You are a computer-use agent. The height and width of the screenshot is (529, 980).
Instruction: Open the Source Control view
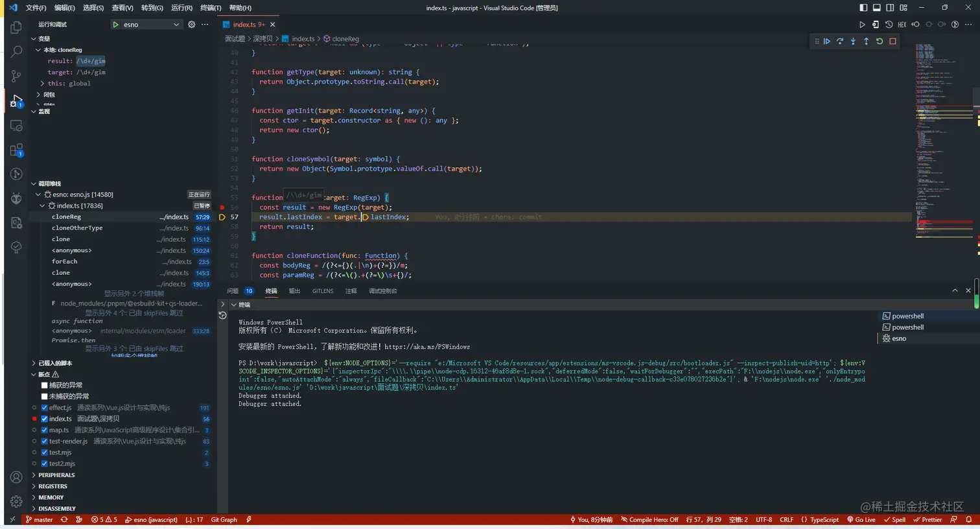click(x=16, y=76)
